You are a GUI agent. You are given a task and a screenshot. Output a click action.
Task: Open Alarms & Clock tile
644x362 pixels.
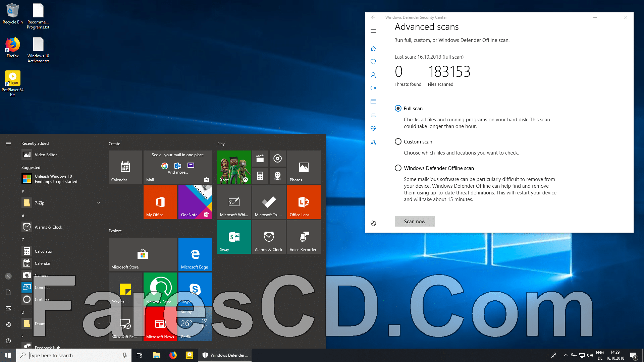[x=269, y=237]
